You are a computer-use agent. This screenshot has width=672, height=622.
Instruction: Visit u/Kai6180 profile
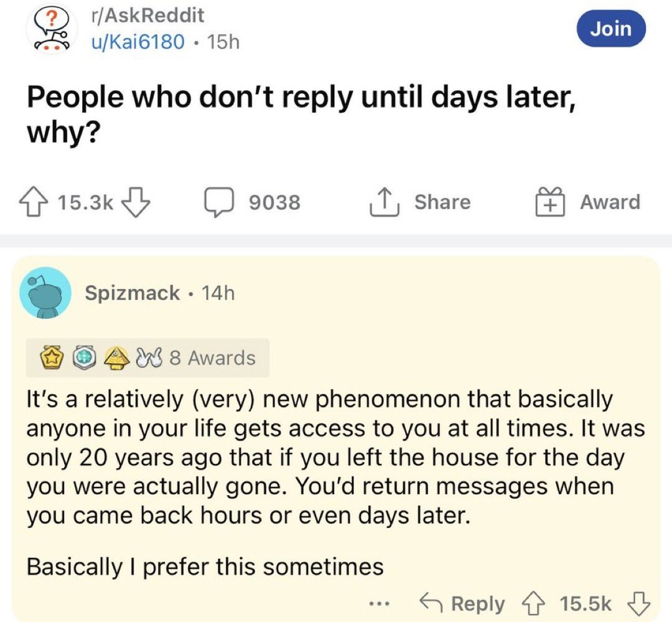click(138, 42)
